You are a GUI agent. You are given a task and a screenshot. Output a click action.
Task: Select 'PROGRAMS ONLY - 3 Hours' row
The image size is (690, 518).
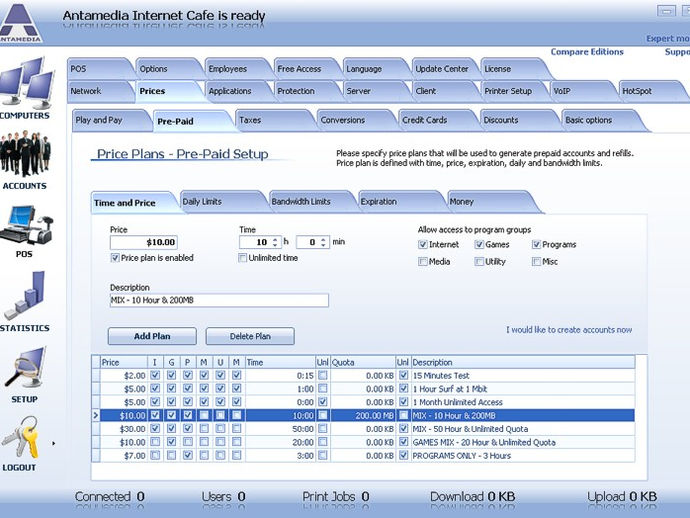tap(363, 456)
